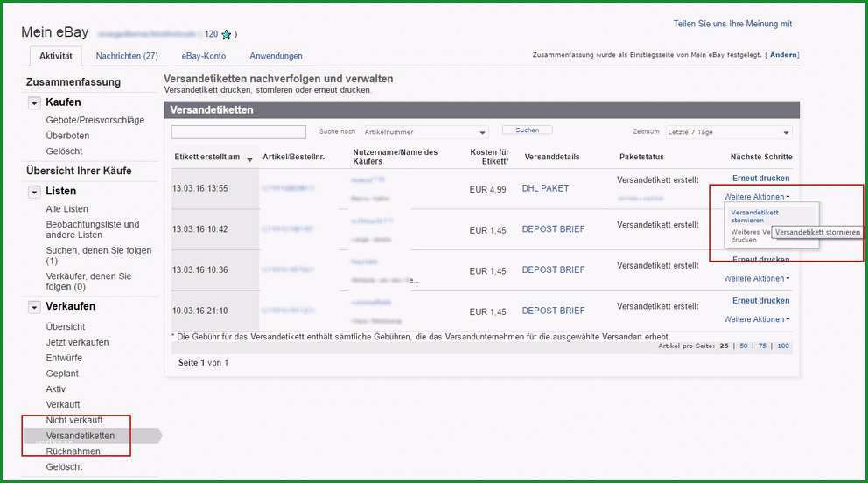
Task: Open Gelöscht under Verkaufen
Action: point(64,467)
